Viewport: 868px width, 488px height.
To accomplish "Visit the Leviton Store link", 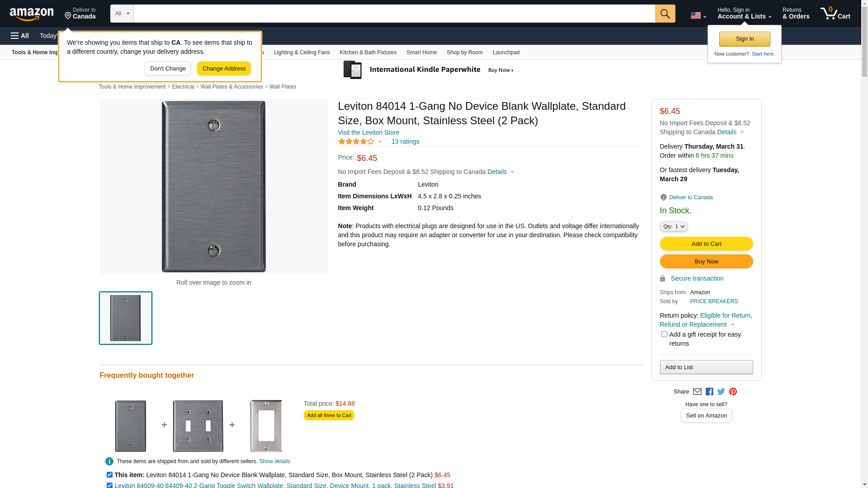I will coord(368,132).
